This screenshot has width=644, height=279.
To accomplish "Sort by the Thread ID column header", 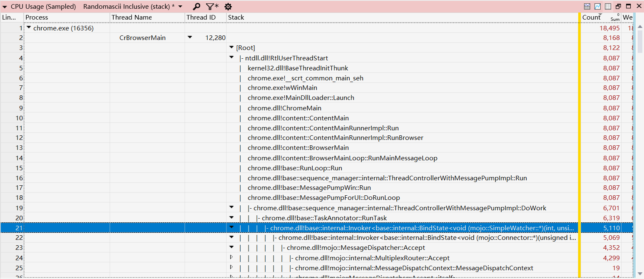I will pyautogui.click(x=206, y=17).
